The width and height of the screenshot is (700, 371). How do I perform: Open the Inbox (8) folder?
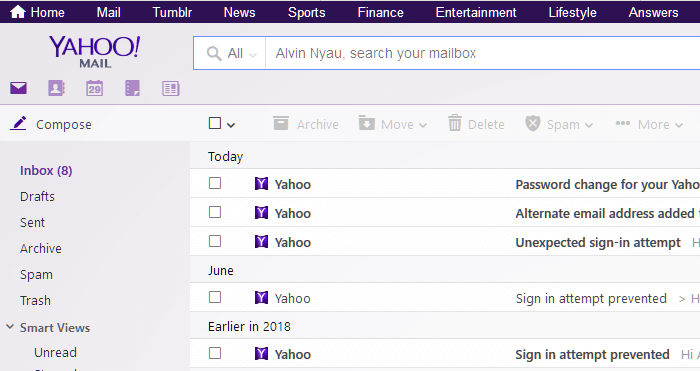[x=46, y=171]
